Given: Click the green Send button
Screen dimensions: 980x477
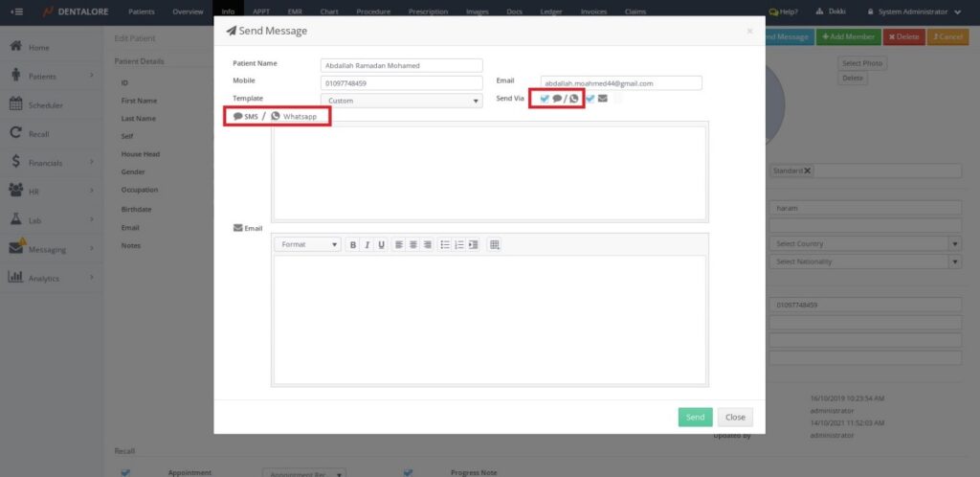Looking at the screenshot, I should 695,418.
